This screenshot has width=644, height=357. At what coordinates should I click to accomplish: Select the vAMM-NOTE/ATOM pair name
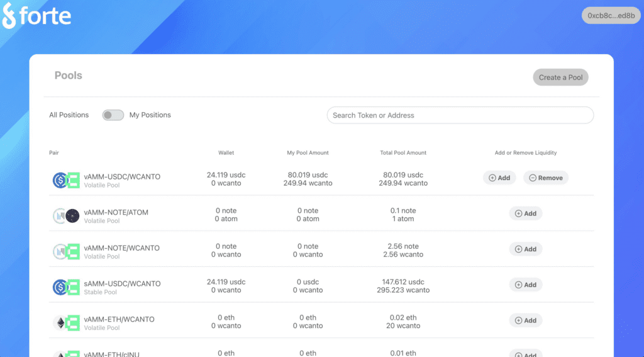(116, 212)
